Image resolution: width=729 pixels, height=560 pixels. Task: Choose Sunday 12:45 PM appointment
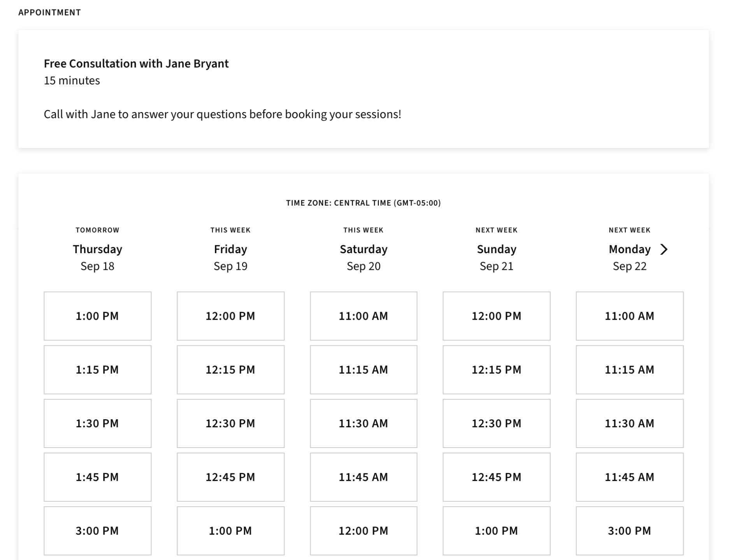[x=496, y=477]
